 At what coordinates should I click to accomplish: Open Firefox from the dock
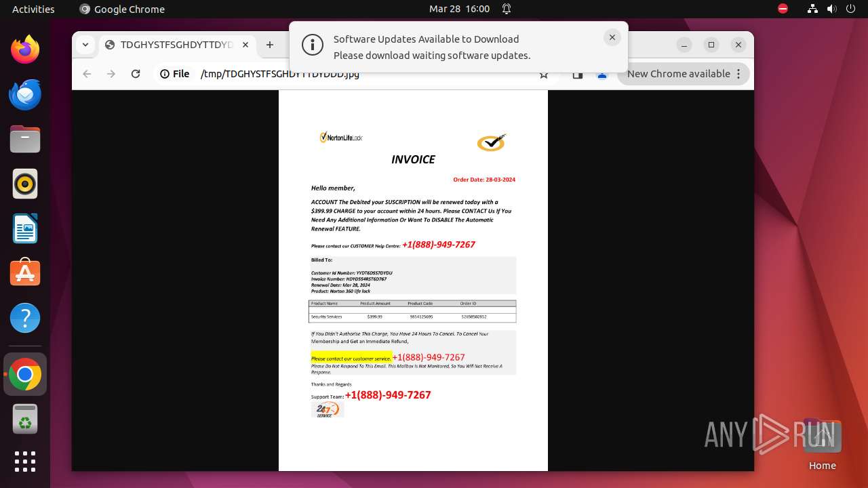[25, 49]
